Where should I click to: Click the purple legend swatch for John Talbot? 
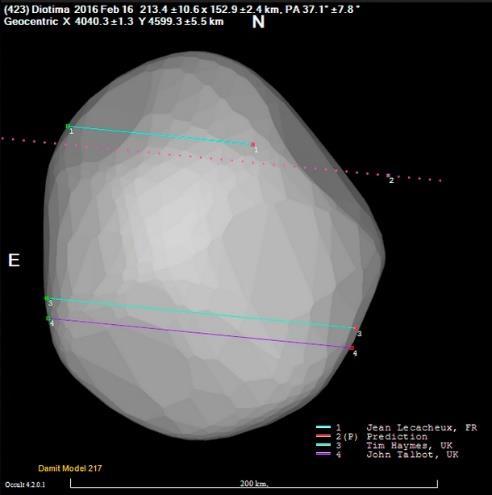323,454
